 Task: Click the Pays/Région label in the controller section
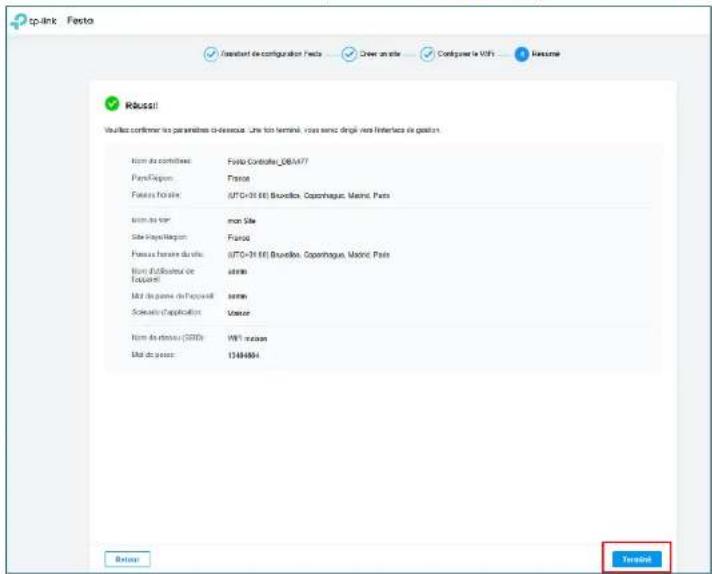[153, 178]
